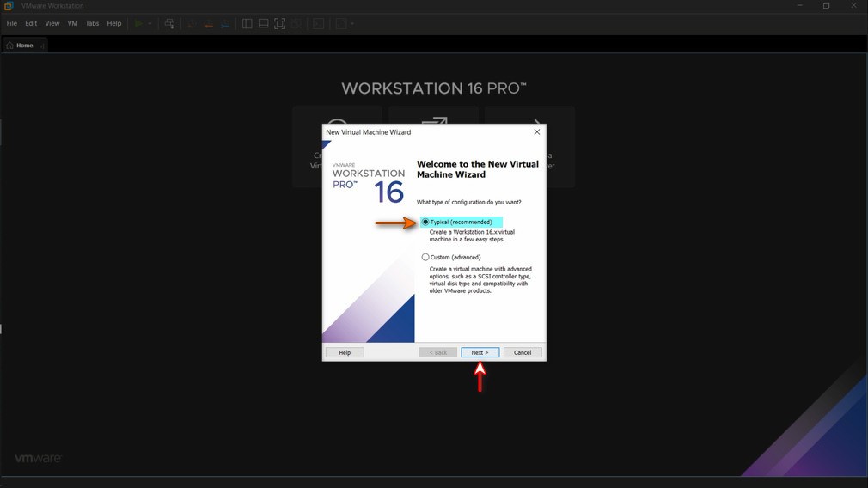Click the wizard's Help button

coord(345,352)
